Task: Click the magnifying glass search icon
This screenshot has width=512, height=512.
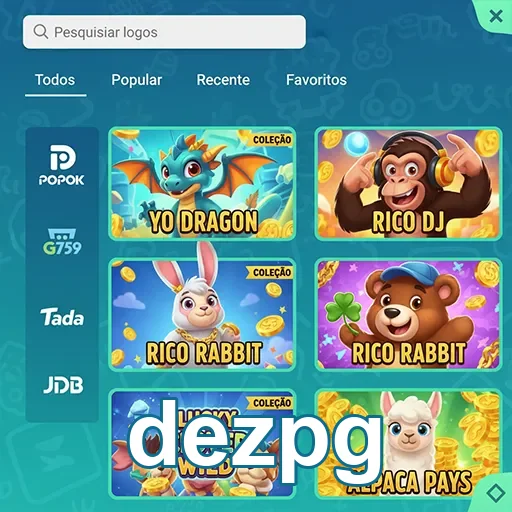Action: [x=41, y=32]
